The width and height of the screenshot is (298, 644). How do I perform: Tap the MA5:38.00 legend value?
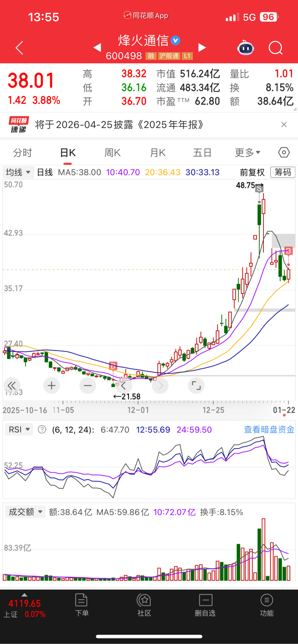click(80, 172)
